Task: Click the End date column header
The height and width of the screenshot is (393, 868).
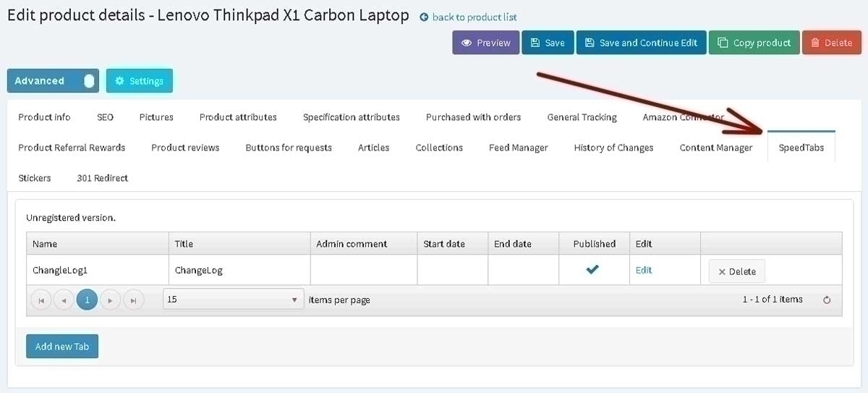Action: point(524,244)
